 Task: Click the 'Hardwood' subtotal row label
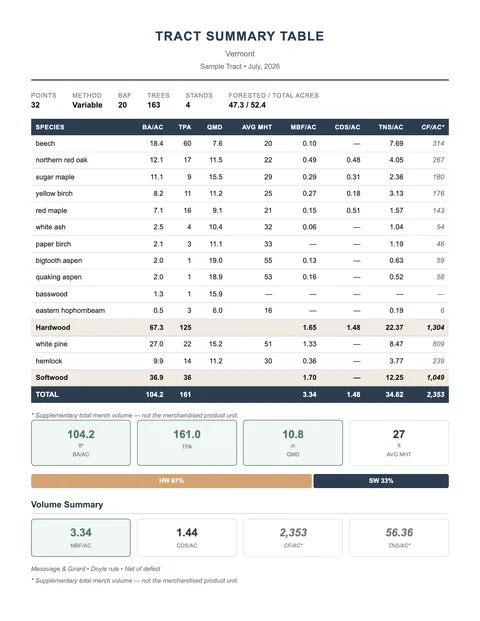coord(53,328)
